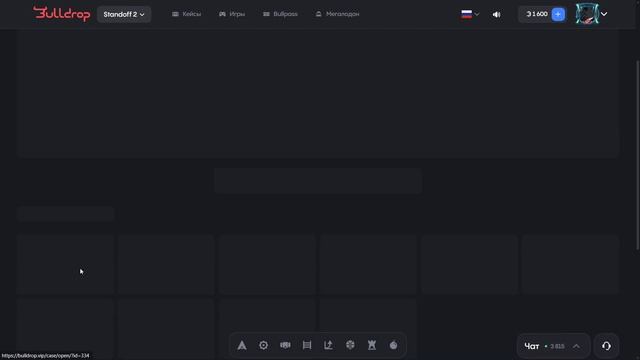Click the Russian flag language icon
This screenshot has height=360, width=640.
[467, 14]
